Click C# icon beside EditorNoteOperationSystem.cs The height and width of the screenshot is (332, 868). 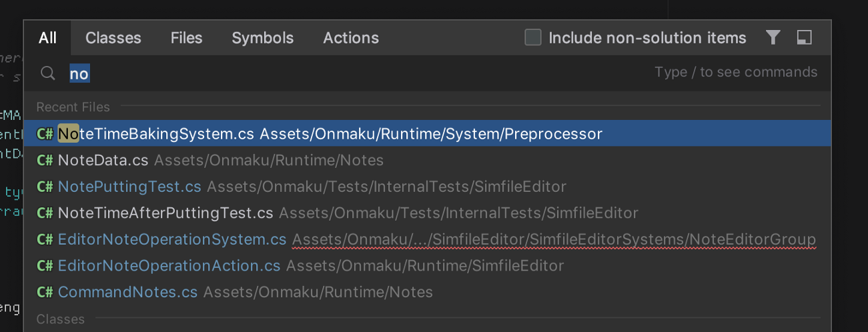(x=45, y=239)
